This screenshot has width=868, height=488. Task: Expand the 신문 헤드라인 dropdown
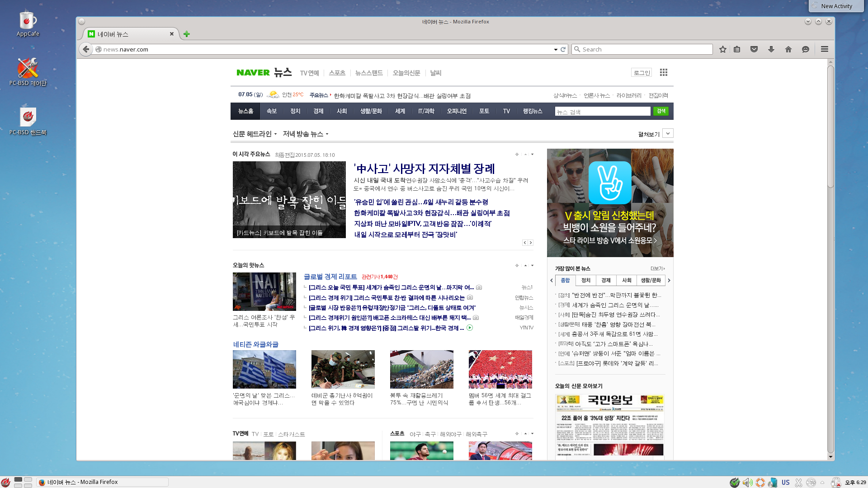(x=255, y=134)
